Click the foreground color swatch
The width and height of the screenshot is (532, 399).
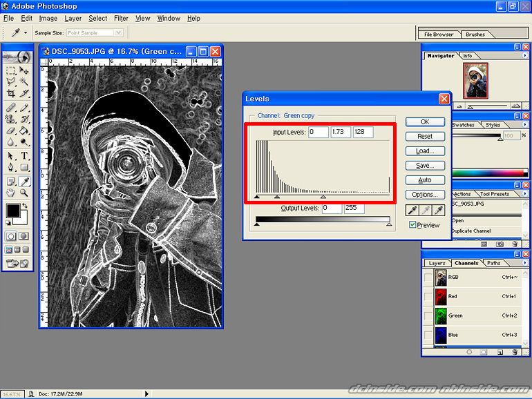point(13,211)
